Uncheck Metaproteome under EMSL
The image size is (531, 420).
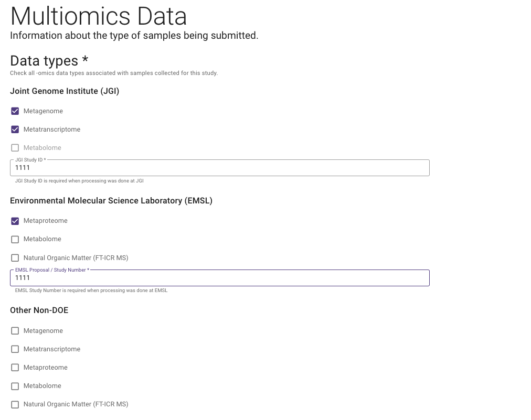(x=15, y=221)
